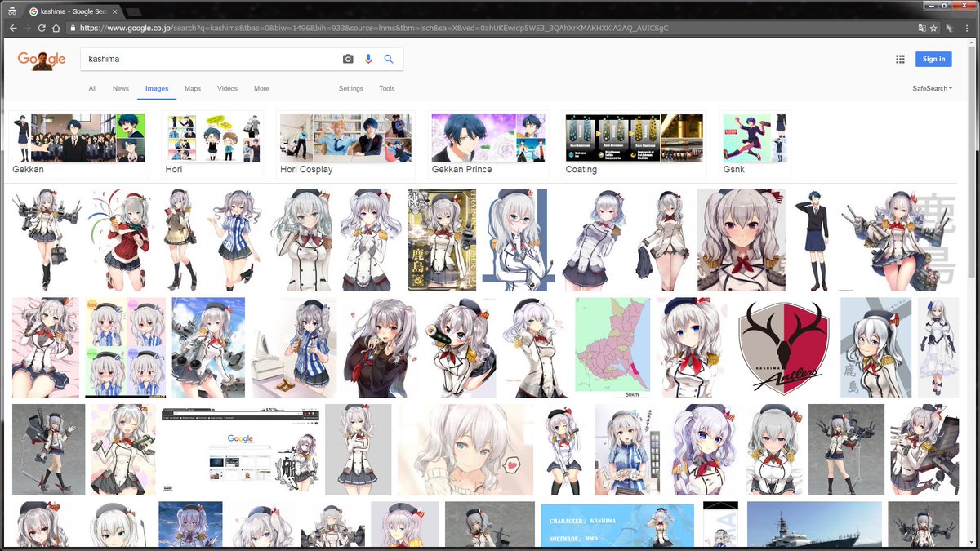Reload the current page
The height and width of the screenshot is (551, 980).
42,28
